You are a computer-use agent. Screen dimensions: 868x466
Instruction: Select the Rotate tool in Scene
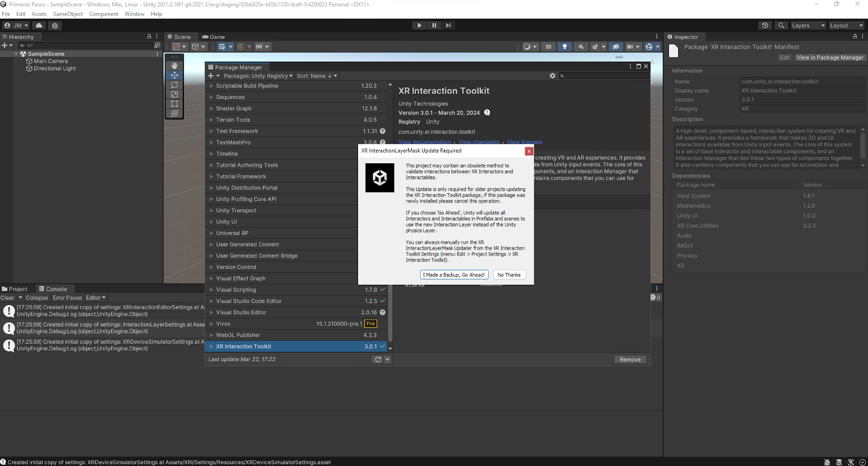tap(174, 85)
